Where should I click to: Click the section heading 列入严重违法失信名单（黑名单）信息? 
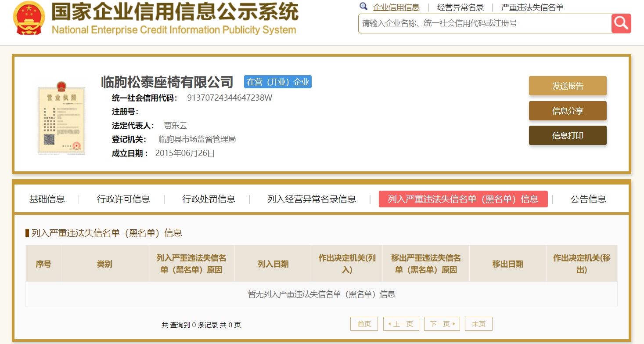[107, 233]
